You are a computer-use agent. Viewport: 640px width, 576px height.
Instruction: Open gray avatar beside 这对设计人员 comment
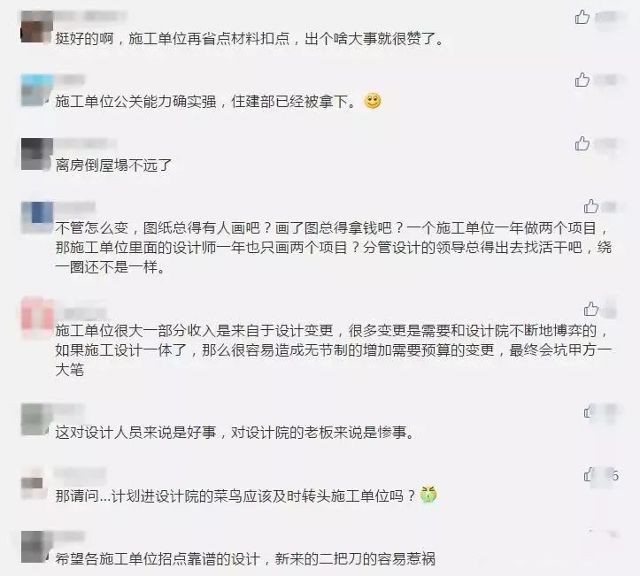(37, 419)
